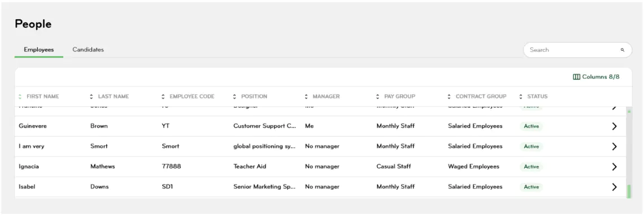Click the search magnifier icon
This screenshot has width=644, height=215.
point(622,50)
